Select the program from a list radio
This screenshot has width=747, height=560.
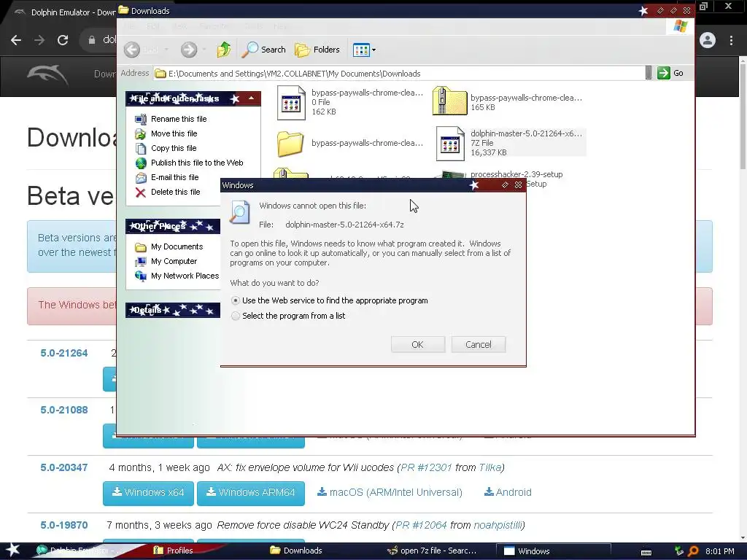(x=235, y=316)
